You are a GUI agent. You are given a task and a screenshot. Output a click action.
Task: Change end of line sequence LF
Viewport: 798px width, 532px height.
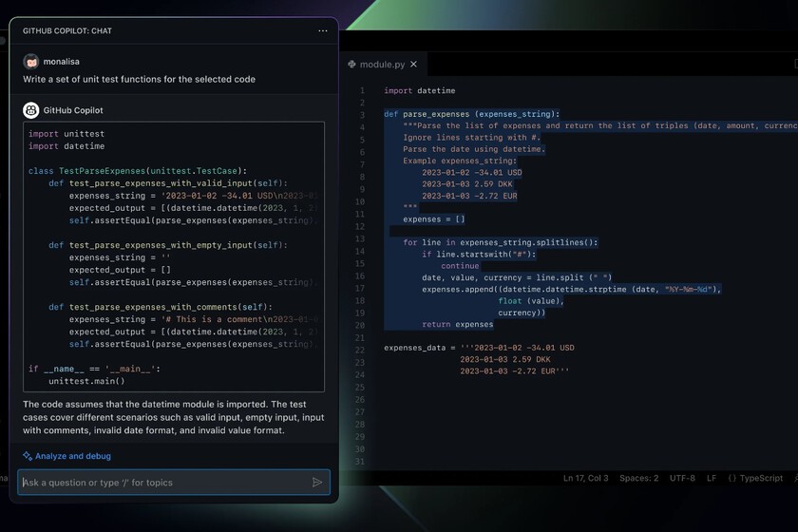tap(711, 478)
